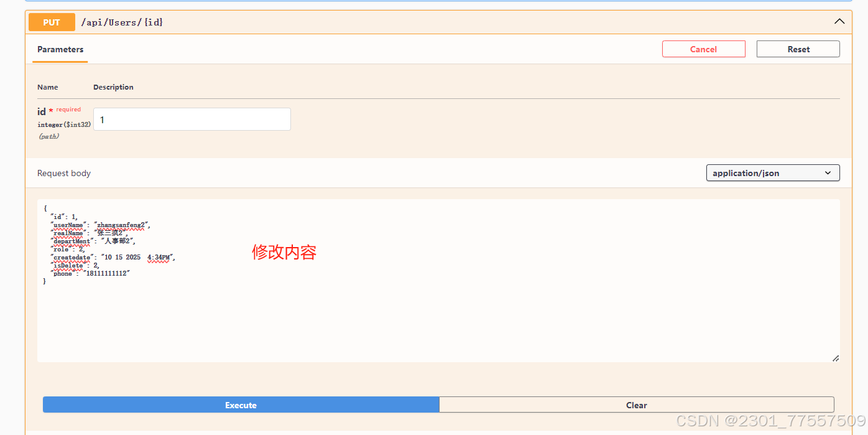Image resolution: width=868 pixels, height=435 pixels.
Task: Execute the PUT request
Action: pos(240,405)
